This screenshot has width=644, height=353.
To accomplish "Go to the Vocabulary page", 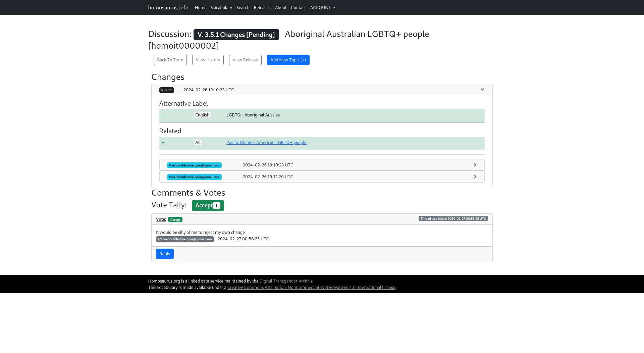I will pyautogui.click(x=221, y=7).
